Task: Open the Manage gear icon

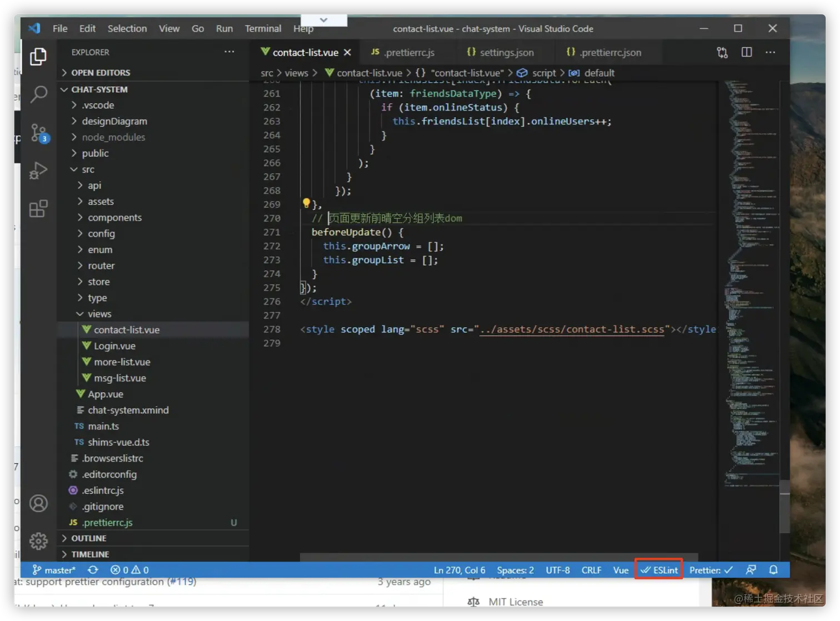Action: 38,541
